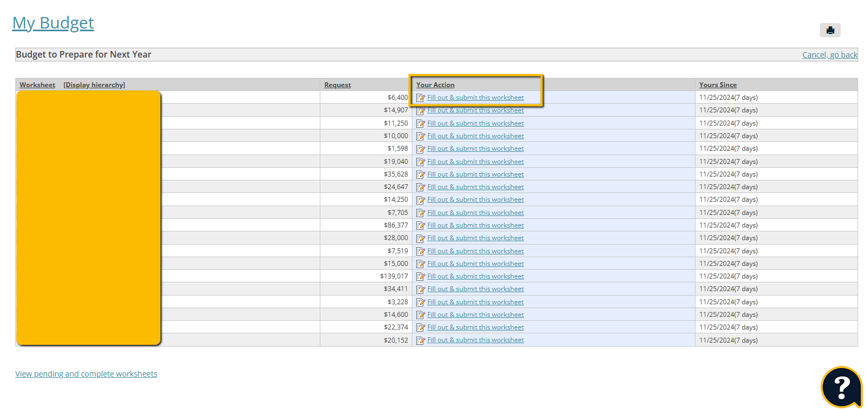
Task: Click Cancel, go back link
Action: tap(830, 55)
